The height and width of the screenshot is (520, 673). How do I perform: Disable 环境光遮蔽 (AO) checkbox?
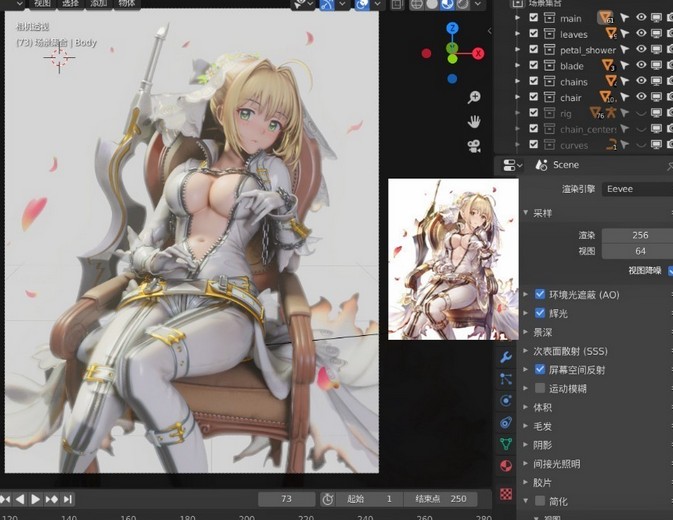click(540, 294)
